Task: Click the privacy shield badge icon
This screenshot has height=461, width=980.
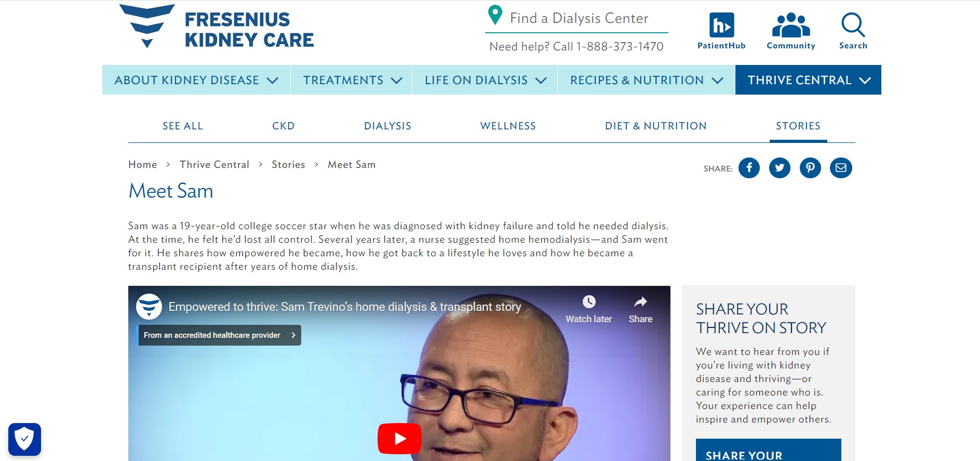Action: pyautogui.click(x=24, y=439)
